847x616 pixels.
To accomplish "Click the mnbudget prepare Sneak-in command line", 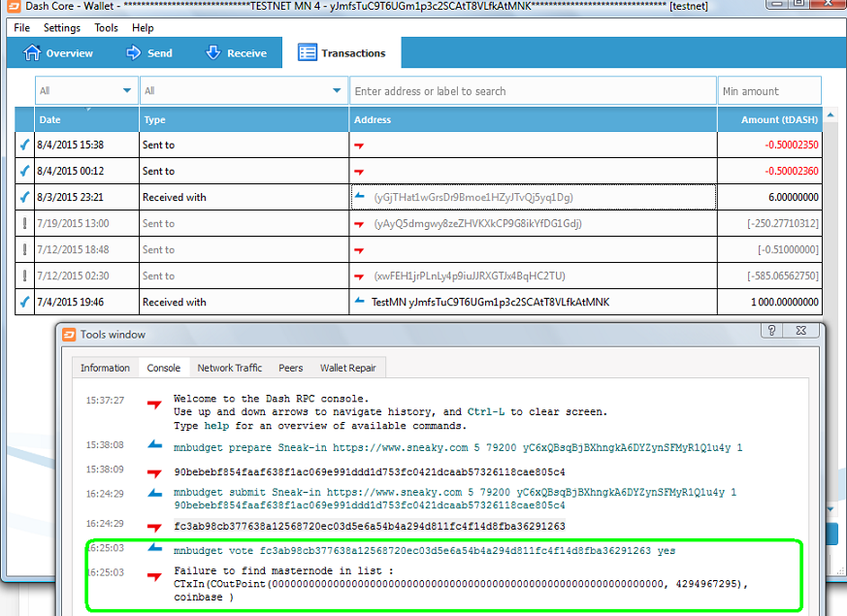I will 458,447.
